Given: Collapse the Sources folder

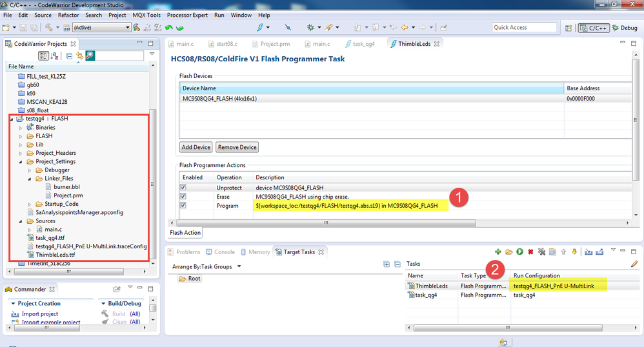Looking at the screenshot, I should [21, 221].
